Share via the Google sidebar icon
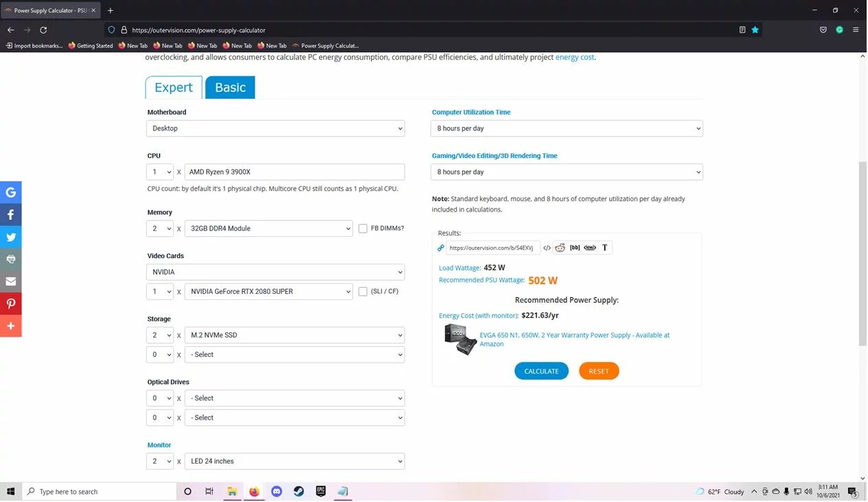 [x=10, y=192]
